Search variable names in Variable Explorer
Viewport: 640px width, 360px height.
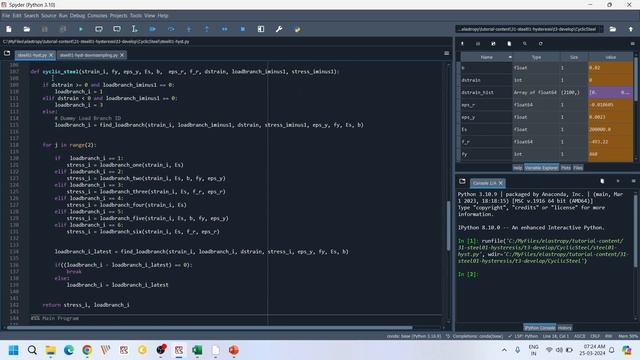tap(525, 44)
